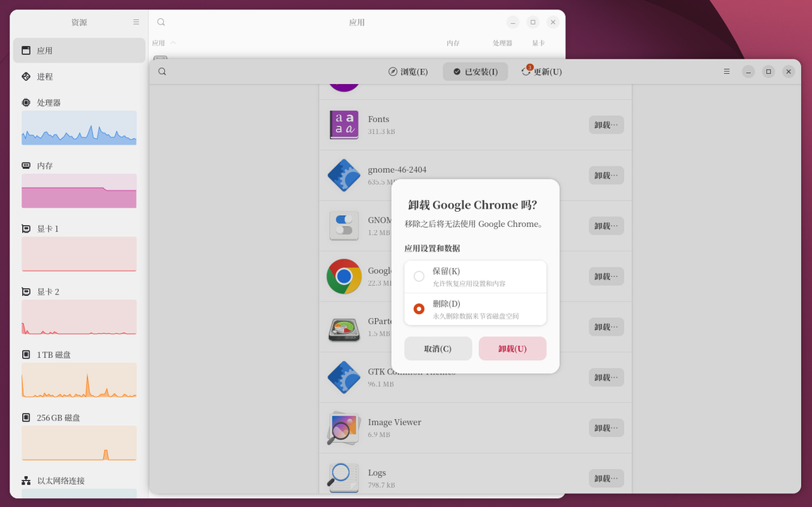Click the 应用 window icon in Resources sidebar
Viewport: 812px width, 507px height.
tap(26, 50)
